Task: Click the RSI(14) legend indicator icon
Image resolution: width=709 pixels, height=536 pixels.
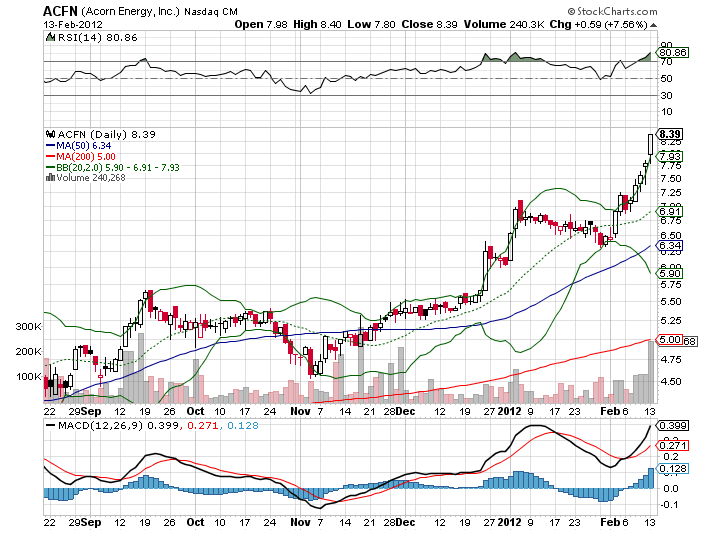Action: (51, 37)
